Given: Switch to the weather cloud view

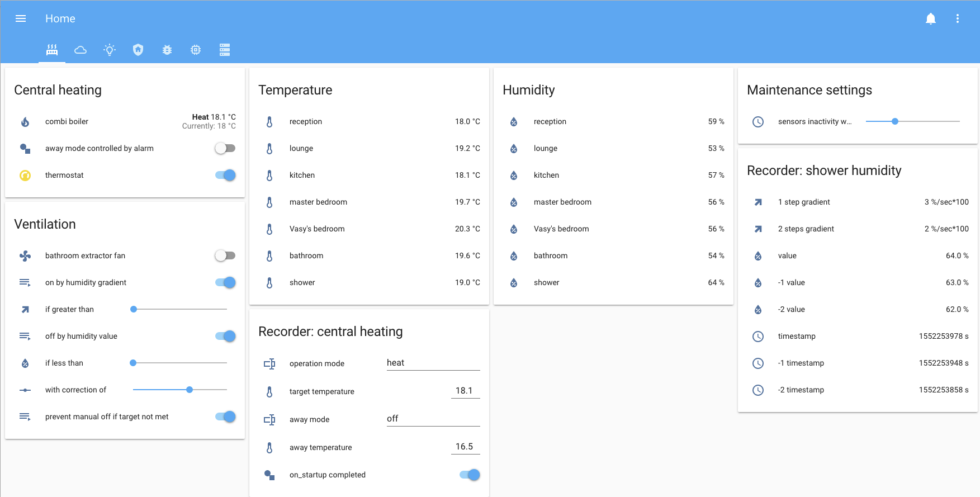Looking at the screenshot, I should (x=81, y=50).
